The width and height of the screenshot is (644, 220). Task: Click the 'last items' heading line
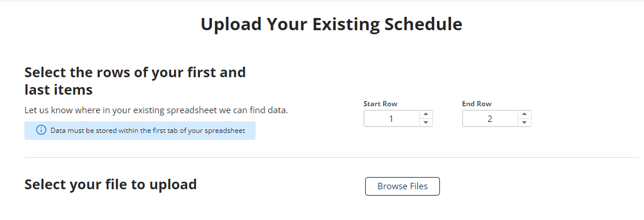pos(59,89)
